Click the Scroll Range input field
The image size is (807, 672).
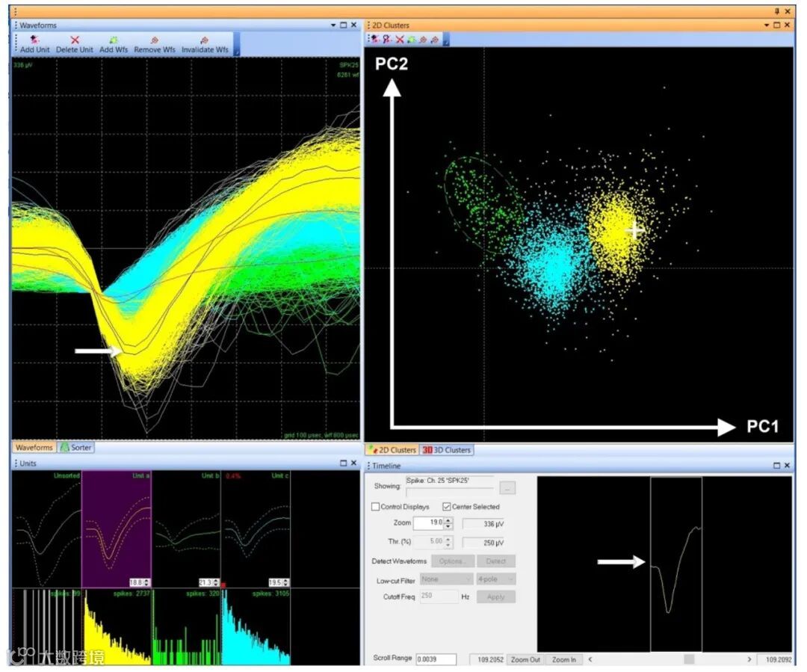[x=436, y=659]
